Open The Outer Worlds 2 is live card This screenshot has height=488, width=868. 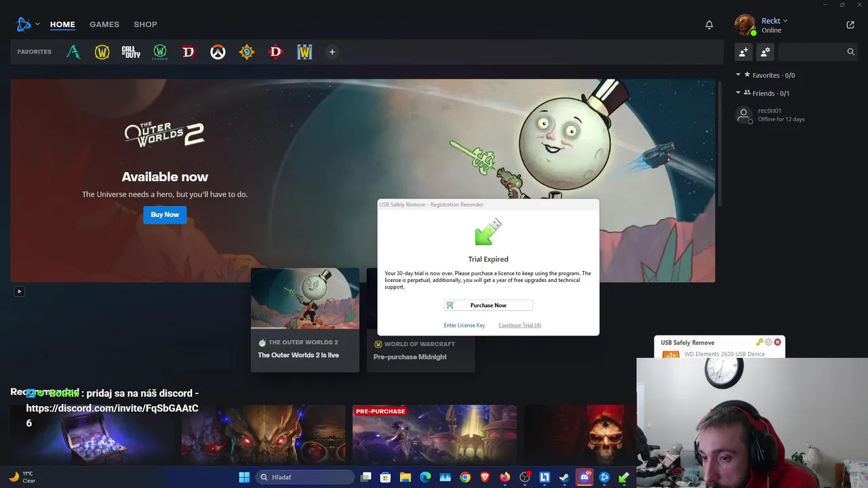click(305, 320)
